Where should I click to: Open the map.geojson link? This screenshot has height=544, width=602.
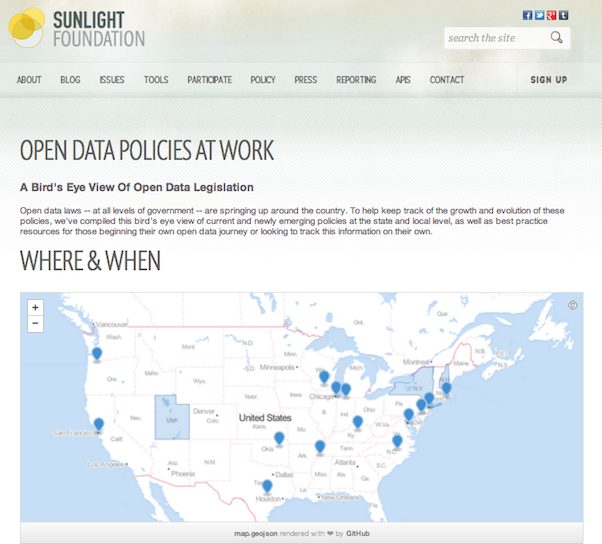click(x=255, y=533)
